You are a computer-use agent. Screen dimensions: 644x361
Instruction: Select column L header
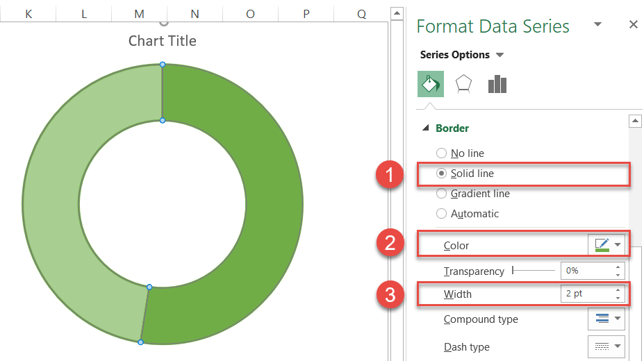[84, 14]
